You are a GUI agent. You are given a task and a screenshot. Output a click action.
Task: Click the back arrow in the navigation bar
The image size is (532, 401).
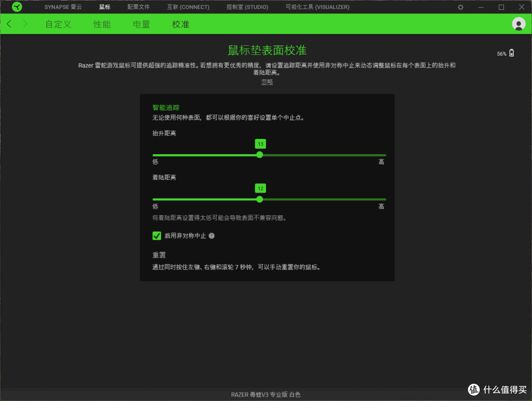coord(8,23)
